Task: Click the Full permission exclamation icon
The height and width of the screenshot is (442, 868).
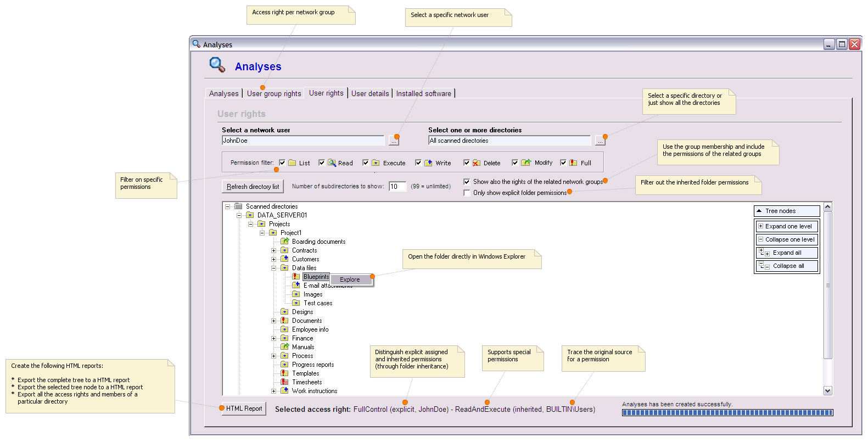Action: (x=573, y=163)
